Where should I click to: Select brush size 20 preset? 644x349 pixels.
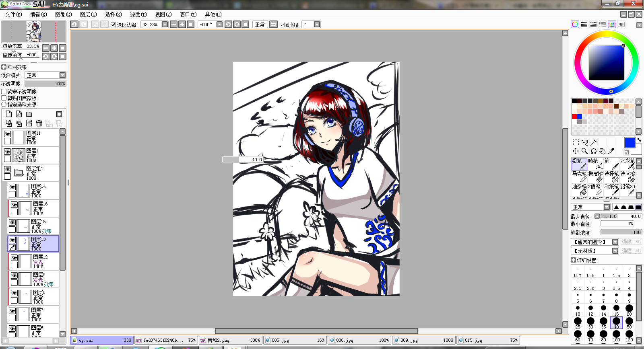click(629, 310)
